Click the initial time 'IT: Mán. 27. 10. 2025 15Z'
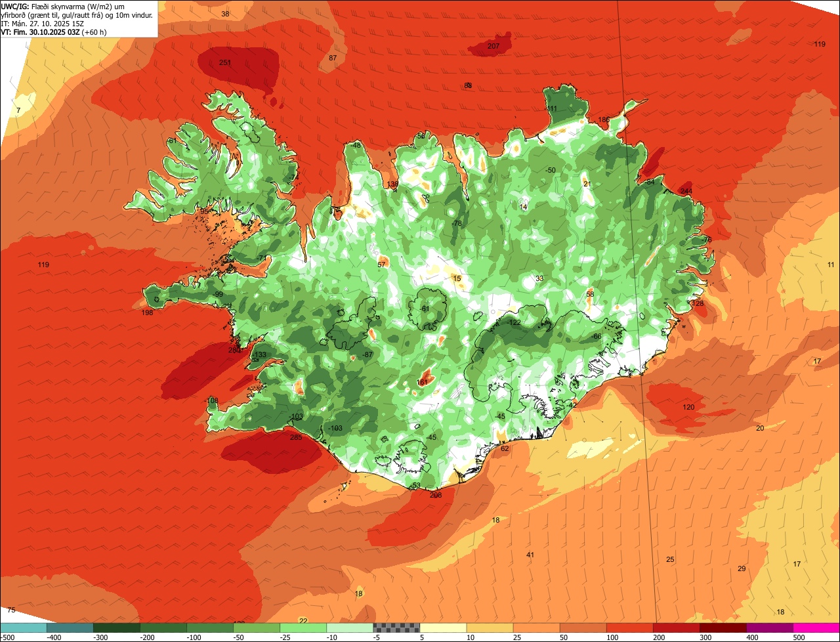Viewport: 840px width, 642px height. pos(43,23)
